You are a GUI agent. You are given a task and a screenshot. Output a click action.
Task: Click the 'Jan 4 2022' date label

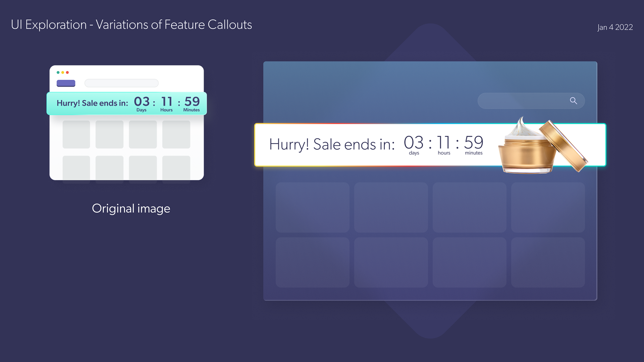[615, 27]
